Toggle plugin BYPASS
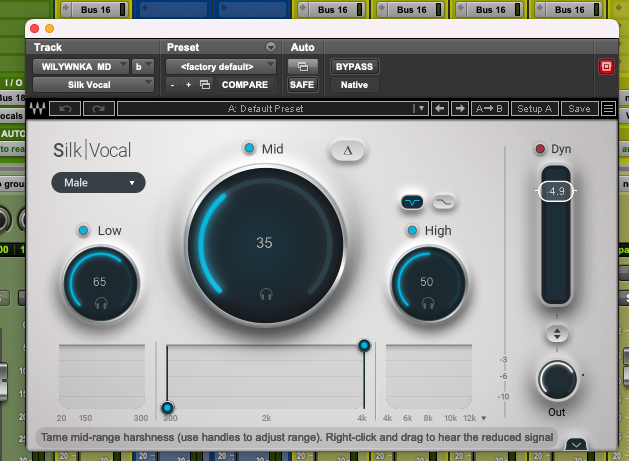Viewport: 629px width, 461px height. coord(354,67)
